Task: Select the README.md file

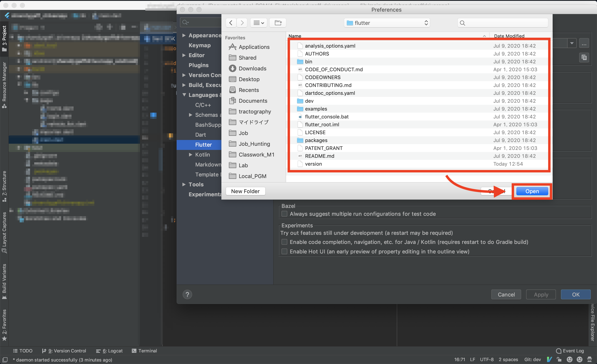Action: 419,156
